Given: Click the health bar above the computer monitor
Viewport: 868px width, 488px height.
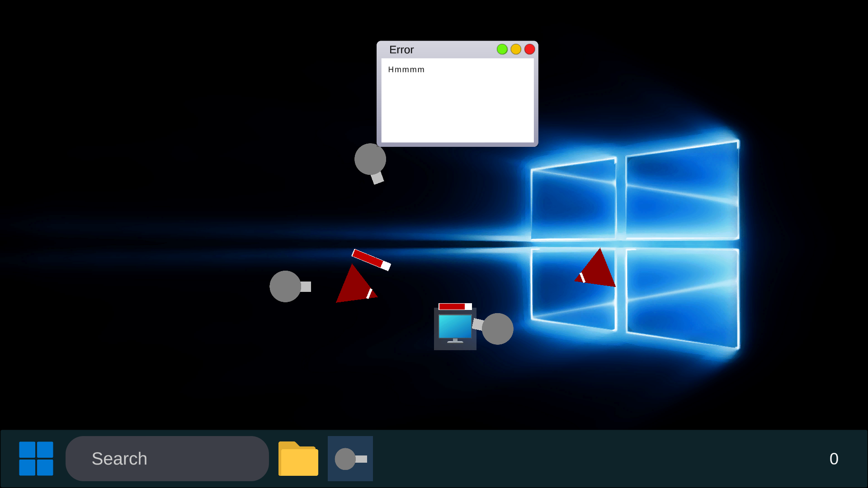Looking at the screenshot, I should pyautogui.click(x=455, y=306).
